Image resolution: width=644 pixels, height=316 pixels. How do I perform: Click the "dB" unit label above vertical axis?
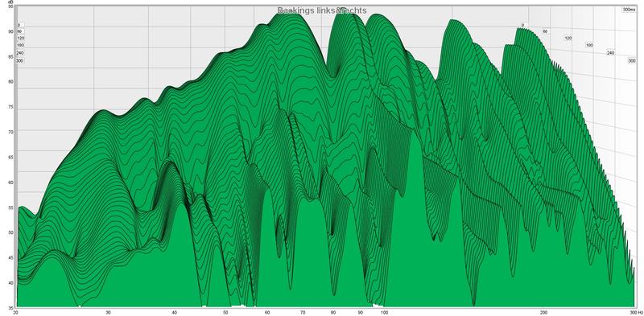point(10,2)
